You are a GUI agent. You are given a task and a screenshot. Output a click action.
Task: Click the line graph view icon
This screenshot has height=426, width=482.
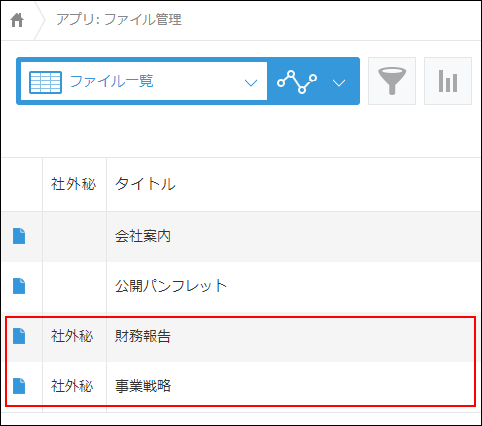(297, 82)
